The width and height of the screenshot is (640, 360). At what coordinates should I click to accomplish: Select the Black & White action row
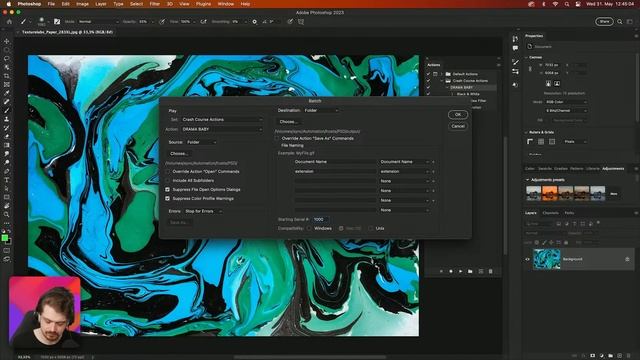click(x=468, y=94)
